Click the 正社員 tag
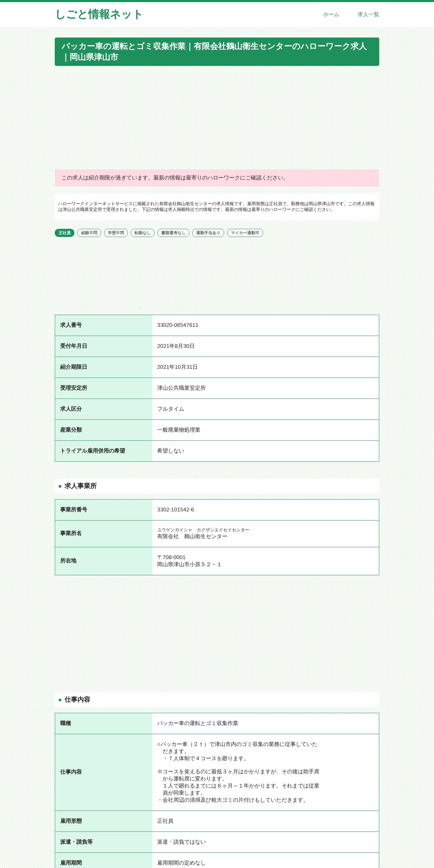Image resolution: width=434 pixels, height=868 pixels. point(65,233)
